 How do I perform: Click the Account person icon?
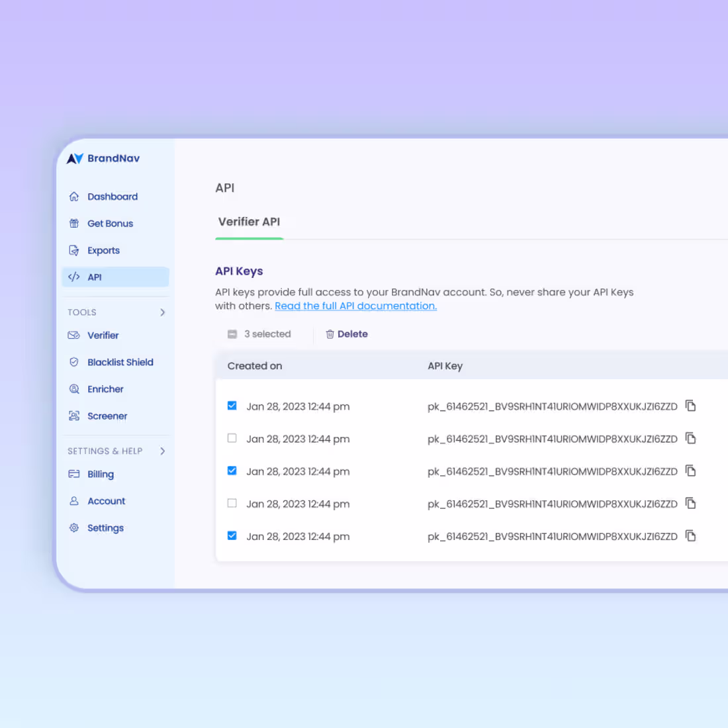[x=74, y=501]
